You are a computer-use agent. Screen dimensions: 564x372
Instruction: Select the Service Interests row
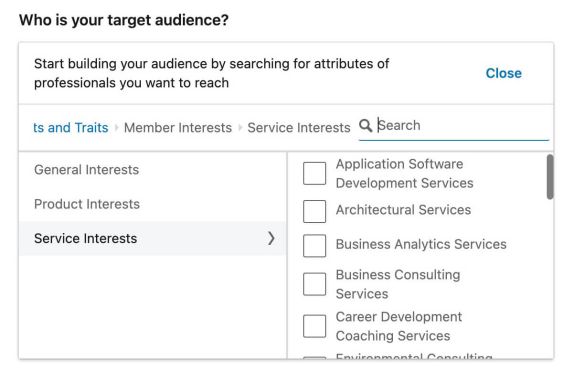point(153,239)
